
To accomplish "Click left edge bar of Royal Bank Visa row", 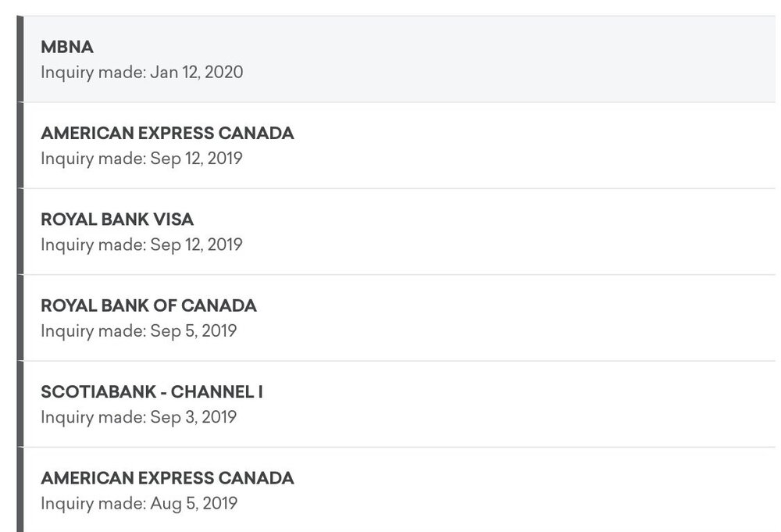I will pyautogui.click(x=20, y=232).
